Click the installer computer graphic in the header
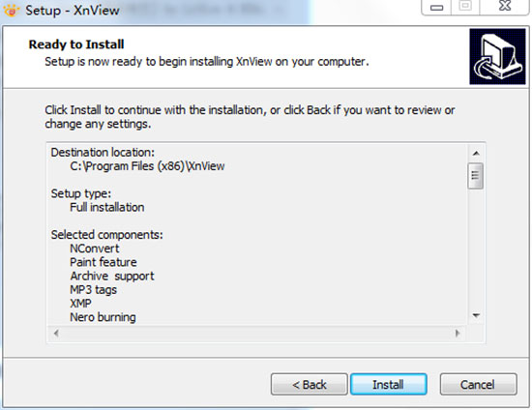 (497, 56)
